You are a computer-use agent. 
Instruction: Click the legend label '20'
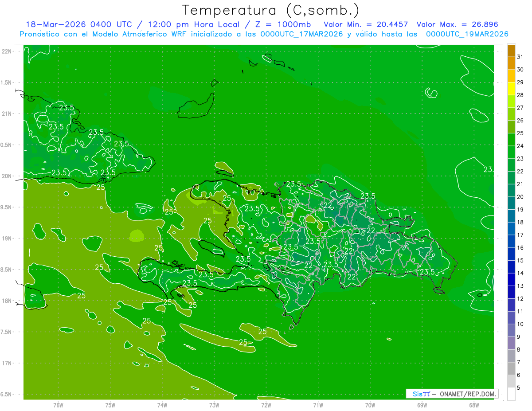[520, 197]
